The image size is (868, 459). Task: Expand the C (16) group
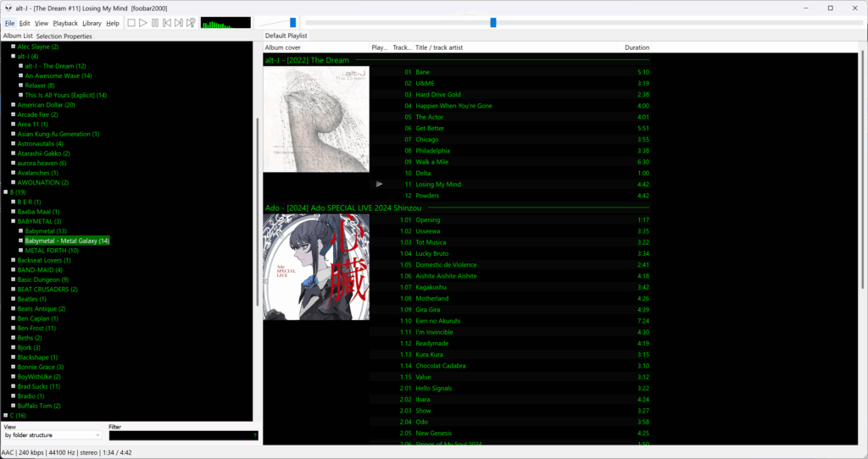click(6, 416)
